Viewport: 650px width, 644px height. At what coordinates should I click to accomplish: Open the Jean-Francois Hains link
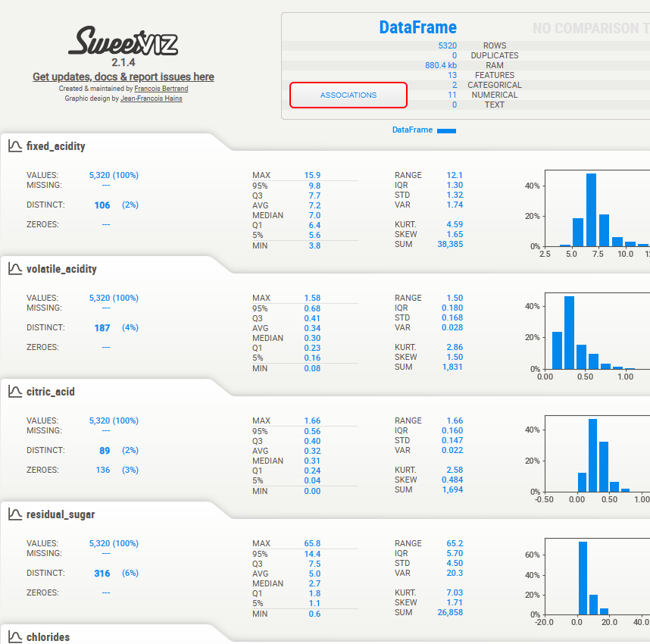(152, 98)
